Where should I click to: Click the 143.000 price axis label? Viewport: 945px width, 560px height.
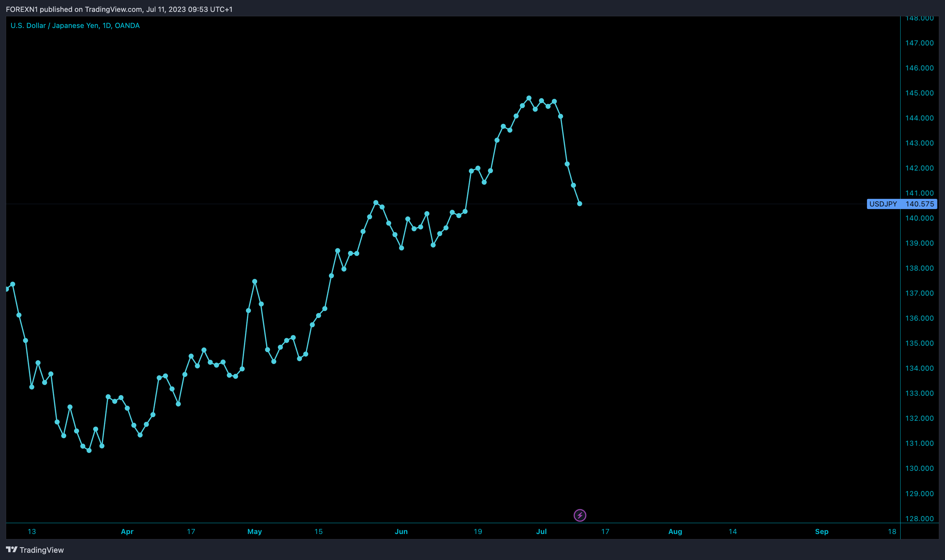coord(919,143)
